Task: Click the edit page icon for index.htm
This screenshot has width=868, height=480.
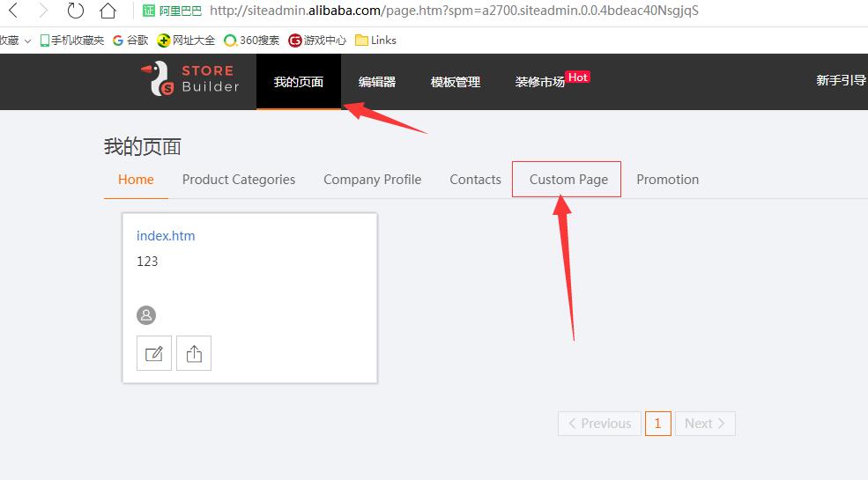Action: [x=154, y=353]
